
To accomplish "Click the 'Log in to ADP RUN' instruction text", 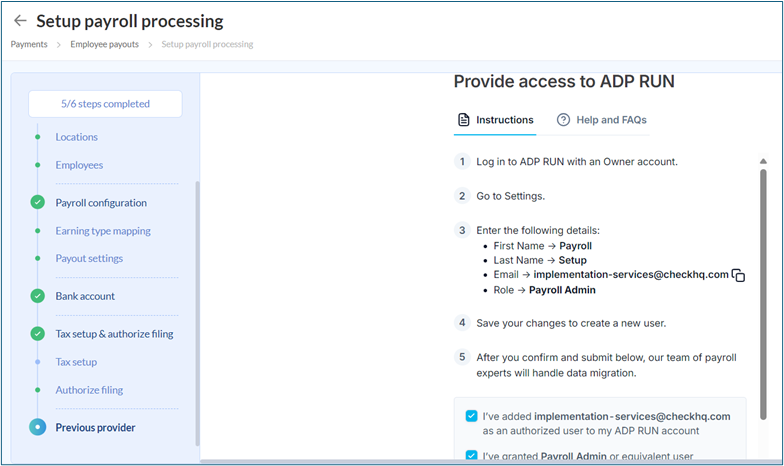I will pos(576,162).
